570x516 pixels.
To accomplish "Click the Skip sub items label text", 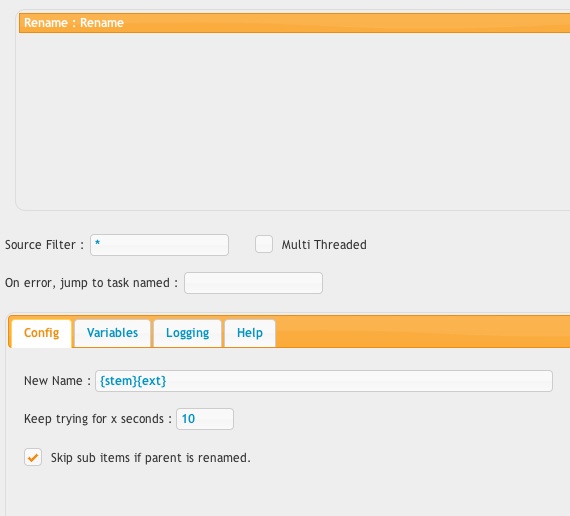I will coord(150,458).
